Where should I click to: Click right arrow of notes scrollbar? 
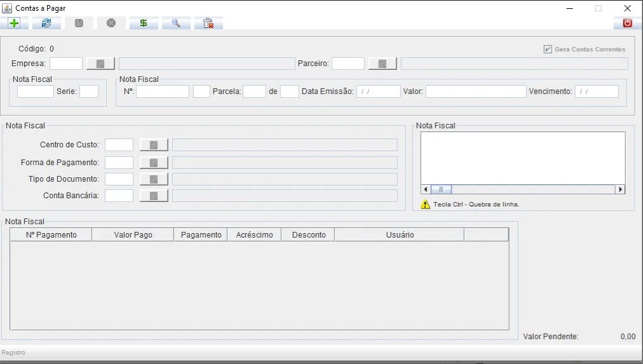point(620,189)
